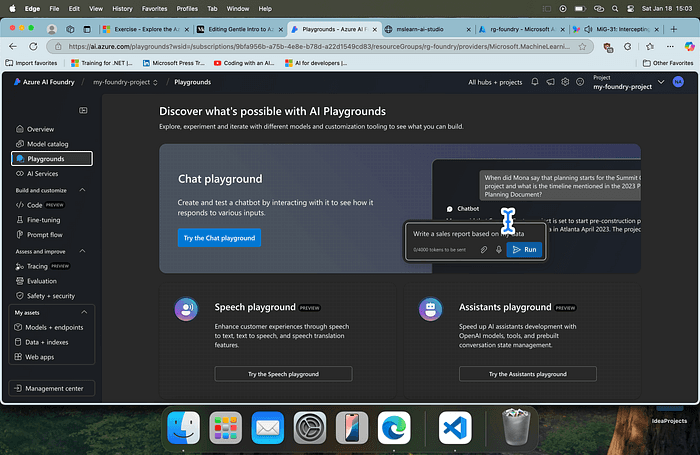Image resolution: width=700 pixels, height=455 pixels.
Task: Switch to Exercise - Explore tab
Action: [x=146, y=29]
